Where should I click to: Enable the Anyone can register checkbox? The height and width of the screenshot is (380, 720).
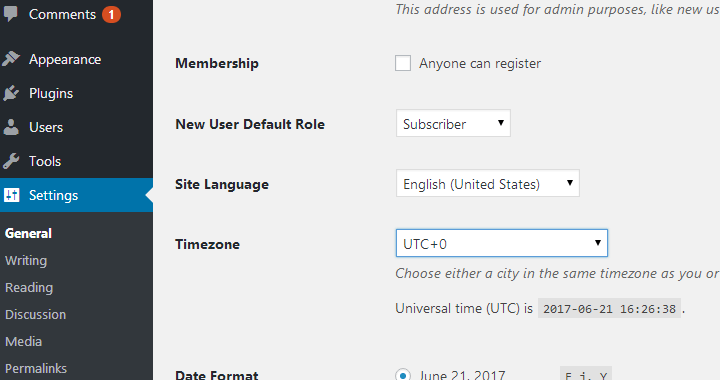403,63
